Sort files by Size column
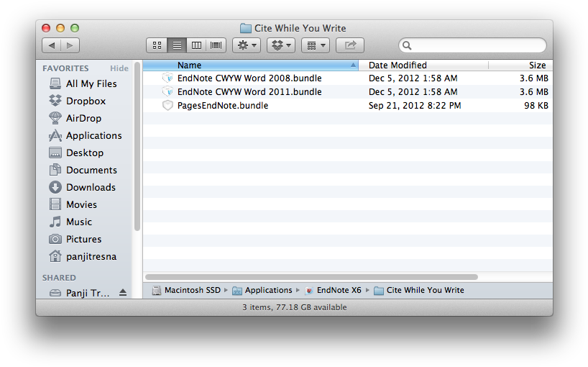 [x=520, y=65]
